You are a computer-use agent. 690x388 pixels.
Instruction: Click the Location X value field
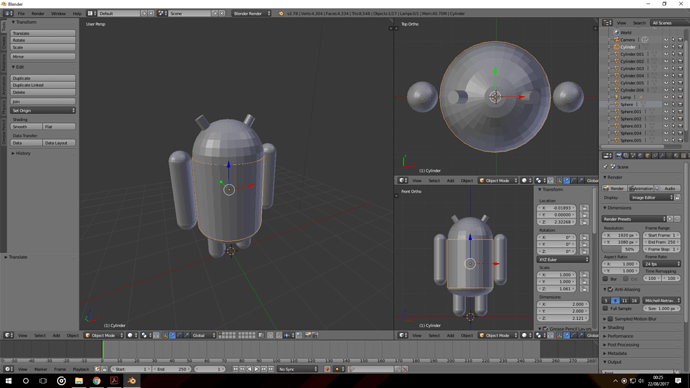[557, 208]
